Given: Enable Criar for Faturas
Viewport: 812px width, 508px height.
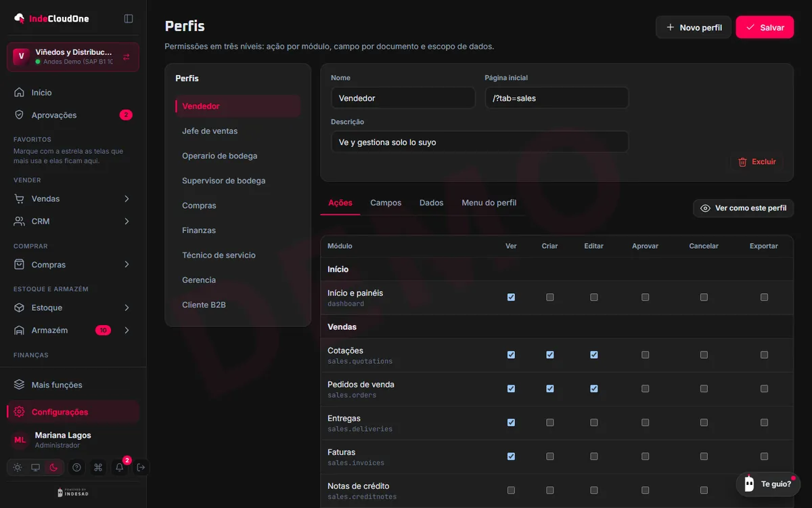Looking at the screenshot, I should [x=550, y=457].
